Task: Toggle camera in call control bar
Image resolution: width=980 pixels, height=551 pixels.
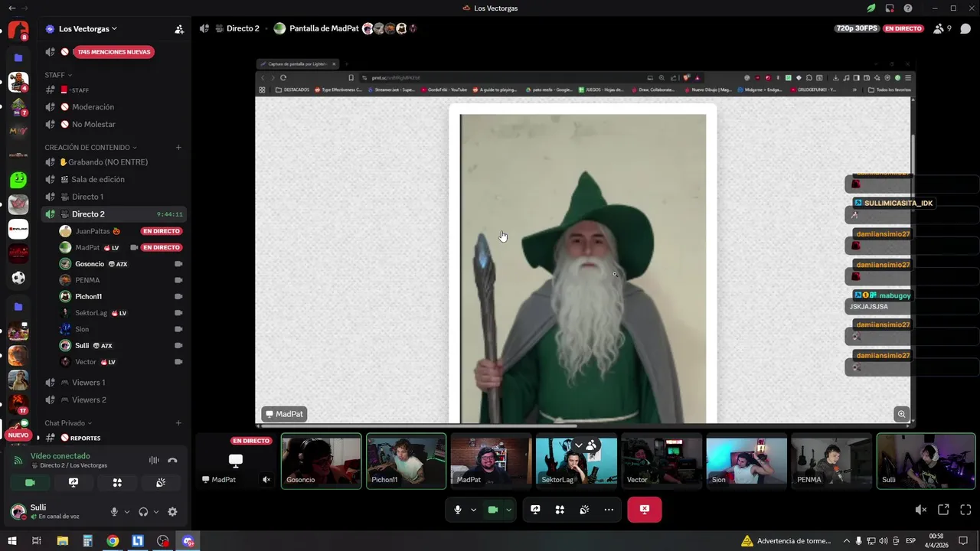Action: point(493,510)
